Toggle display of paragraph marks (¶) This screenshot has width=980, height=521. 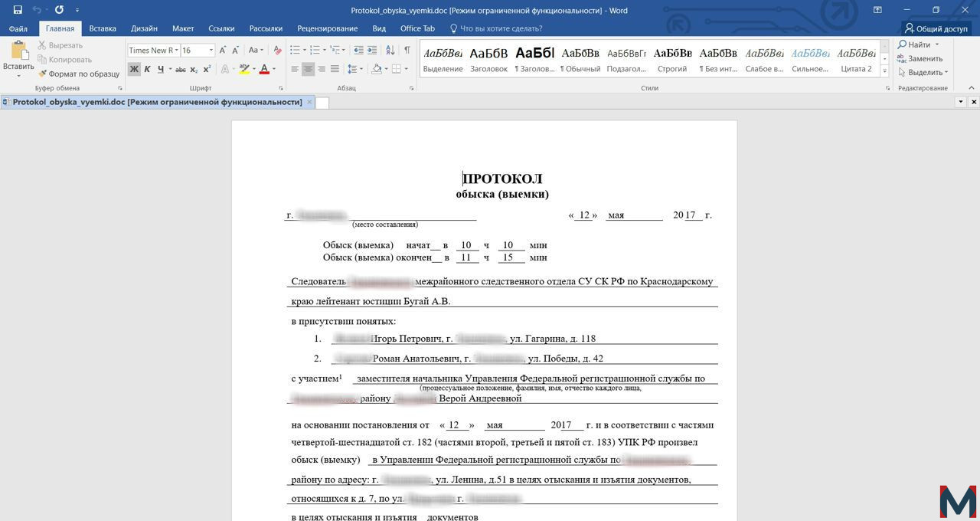tap(407, 51)
